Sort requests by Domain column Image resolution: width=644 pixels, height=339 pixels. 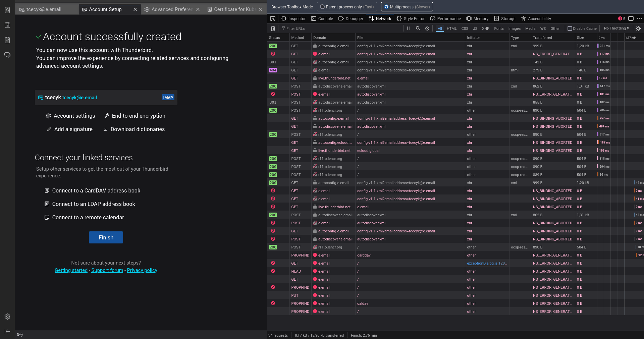click(x=333, y=38)
